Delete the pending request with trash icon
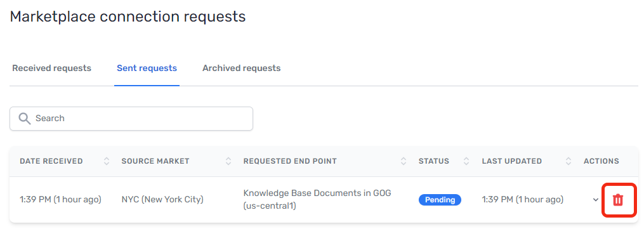644x229 pixels. tap(618, 200)
